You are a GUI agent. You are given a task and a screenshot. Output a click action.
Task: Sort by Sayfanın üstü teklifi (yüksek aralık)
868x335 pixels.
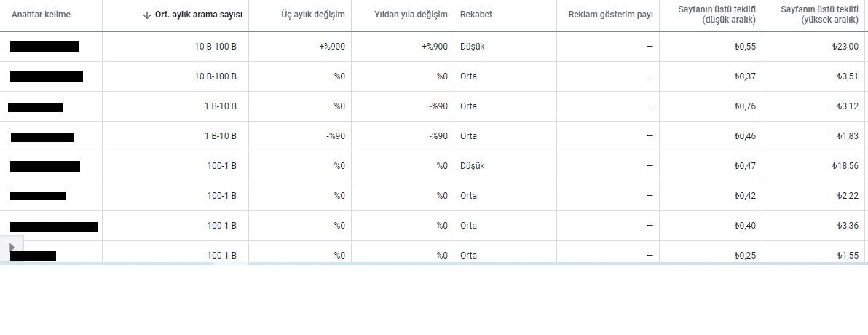[x=820, y=15]
